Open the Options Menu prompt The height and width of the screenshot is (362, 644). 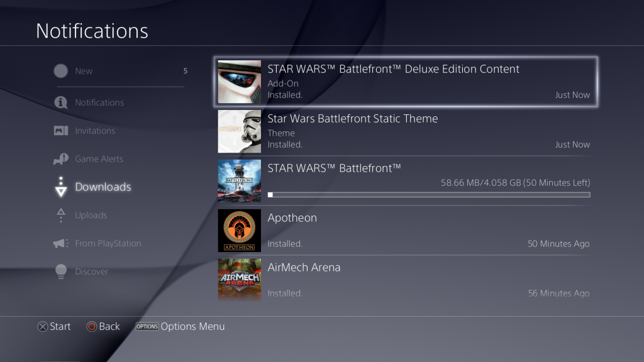(180, 326)
